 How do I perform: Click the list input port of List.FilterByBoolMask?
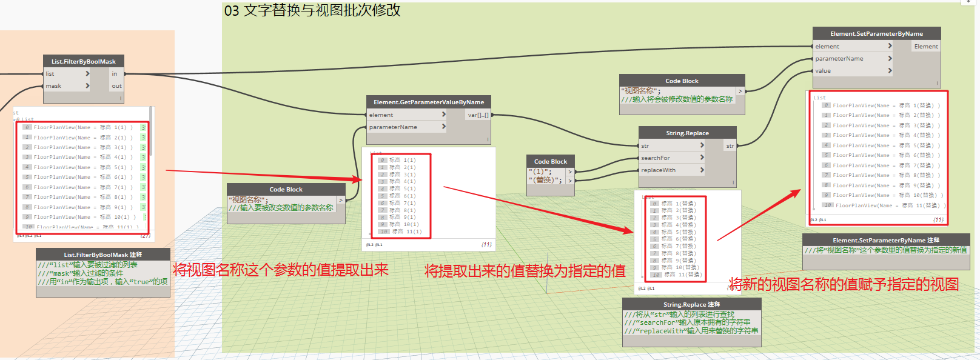point(67,73)
